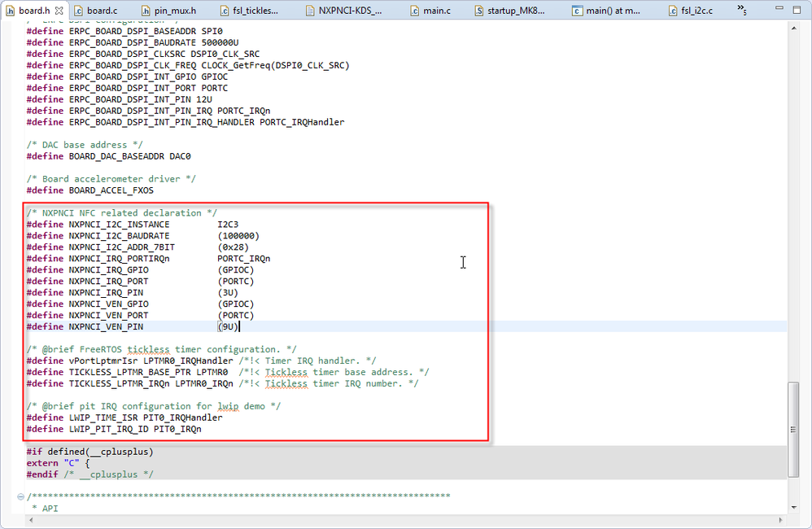This screenshot has width=812, height=529.
Task: Click LWIP_TIME_ISR define name
Action: (x=103, y=418)
